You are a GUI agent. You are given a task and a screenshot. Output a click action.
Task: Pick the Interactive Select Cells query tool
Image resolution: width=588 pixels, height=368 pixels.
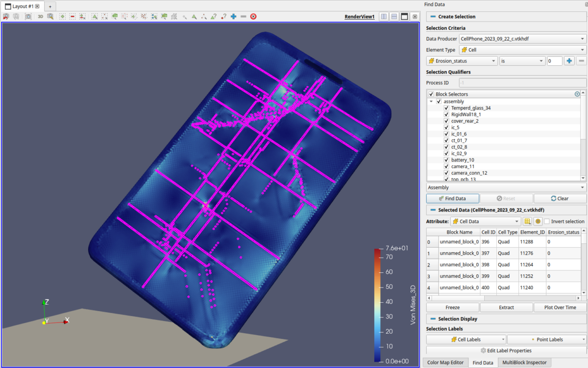click(194, 16)
